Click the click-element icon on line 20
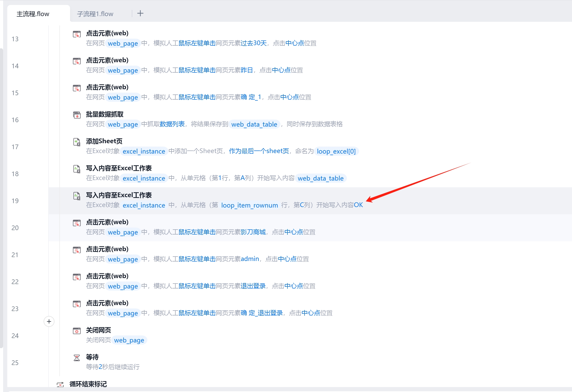Screen dimensions: 572x392 [77, 223]
